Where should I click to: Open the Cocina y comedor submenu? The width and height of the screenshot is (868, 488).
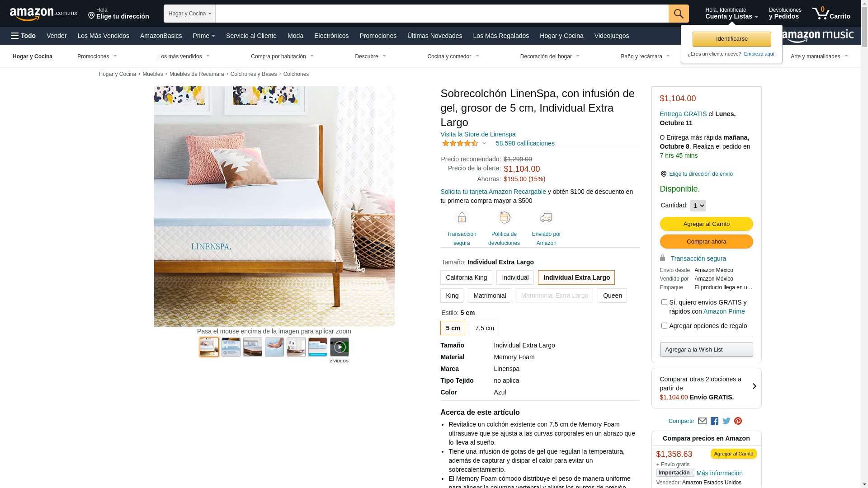click(453, 56)
